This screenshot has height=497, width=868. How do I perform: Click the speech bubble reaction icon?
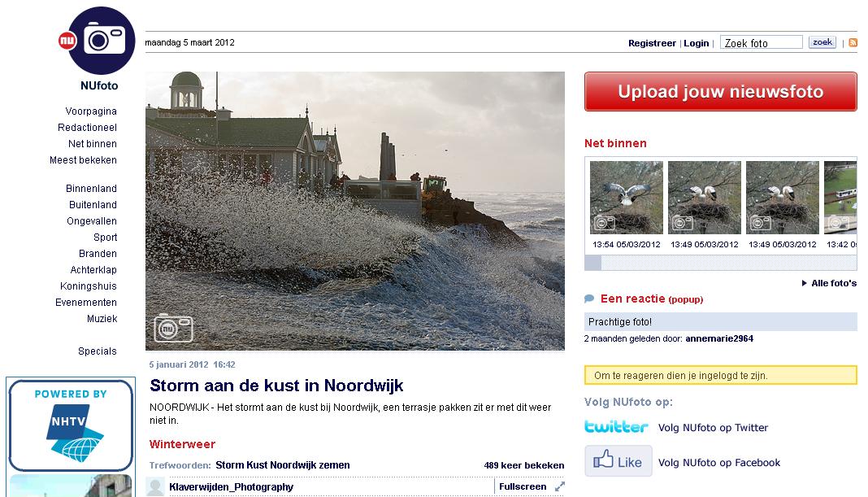click(x=589, y=299)
